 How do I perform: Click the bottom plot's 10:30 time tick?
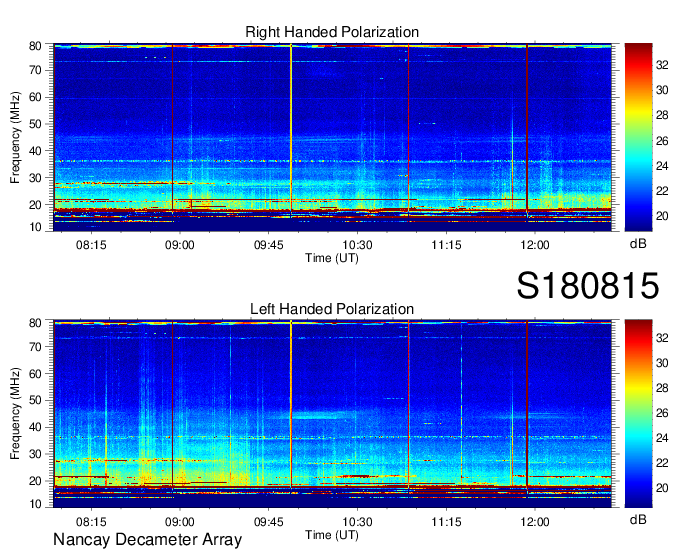pos(357,522)
